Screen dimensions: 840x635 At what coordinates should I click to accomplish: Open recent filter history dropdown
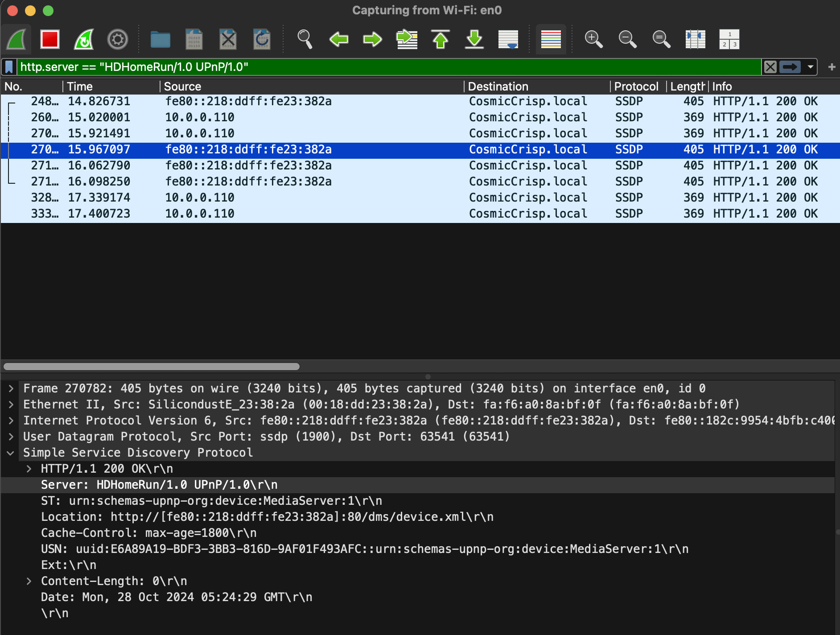tap(811, 67)
